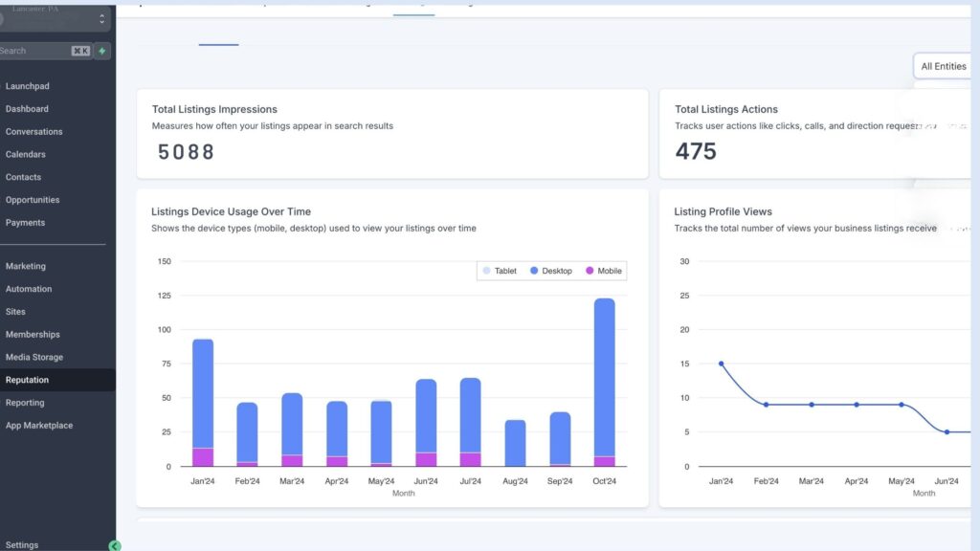Open the account location switcher chevron
Screen dimensions: 980x551
(101, 19)
